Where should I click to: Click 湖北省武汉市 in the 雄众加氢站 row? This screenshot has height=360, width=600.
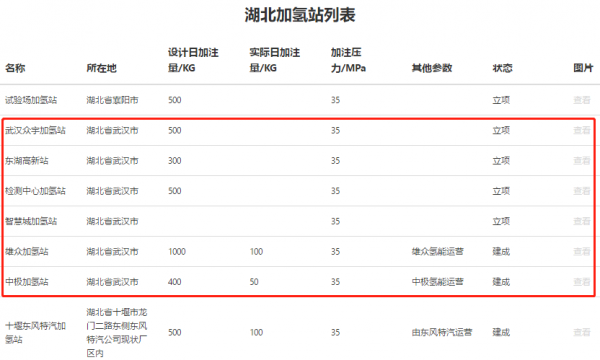coord(112,251)
